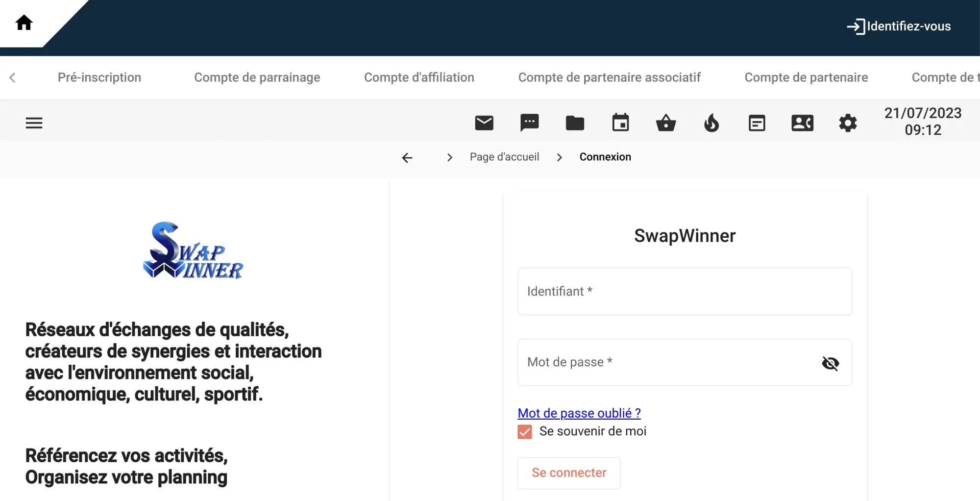Select the Compte de parrainage tab
Screen dimensions: 980x501
pos(257,77)
